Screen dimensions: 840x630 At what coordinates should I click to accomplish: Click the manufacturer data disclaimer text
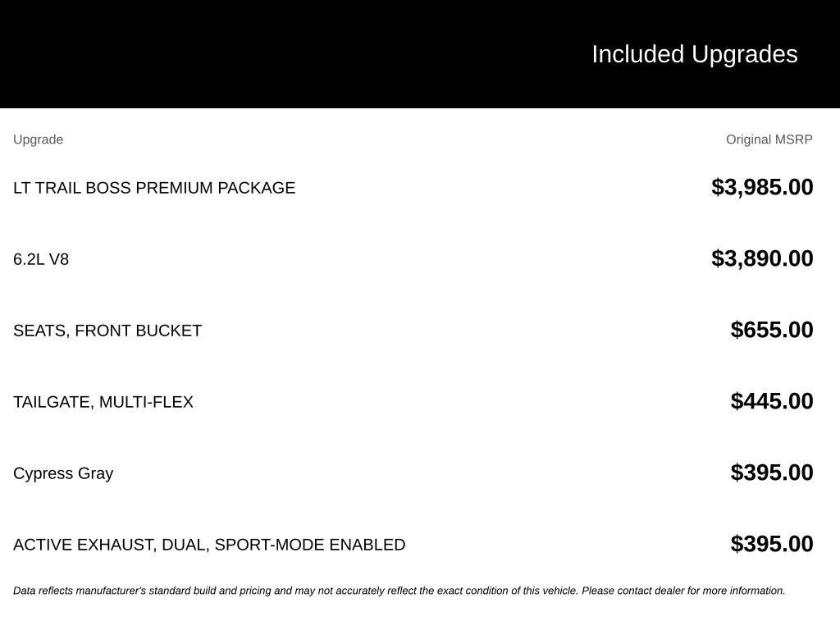click(x=399, y=591)
